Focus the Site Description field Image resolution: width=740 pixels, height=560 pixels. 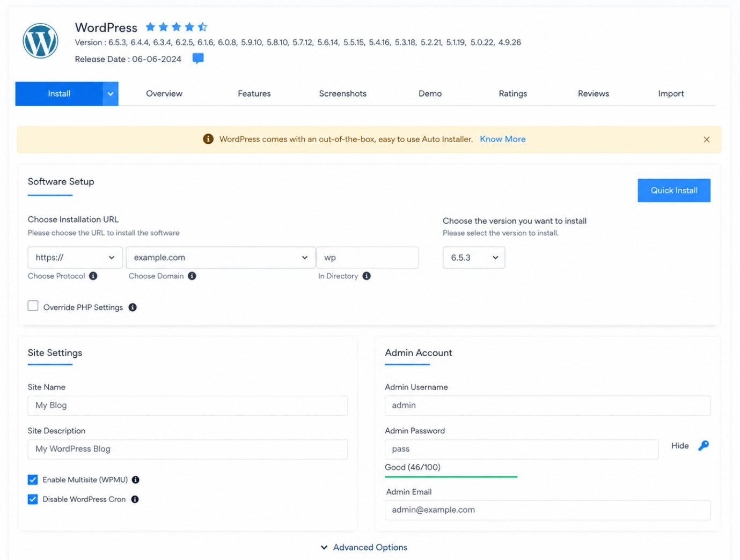tap(188, 450)
